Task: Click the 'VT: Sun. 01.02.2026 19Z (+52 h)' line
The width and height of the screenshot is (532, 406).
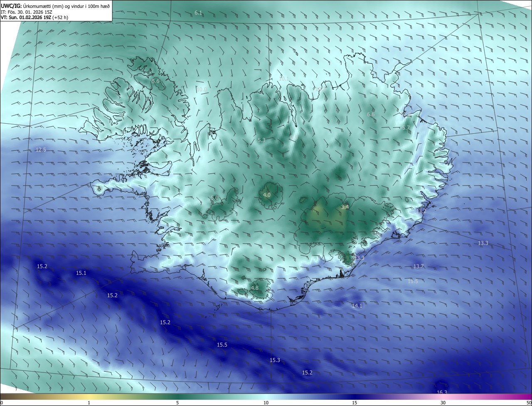Action: coord(35,18)
